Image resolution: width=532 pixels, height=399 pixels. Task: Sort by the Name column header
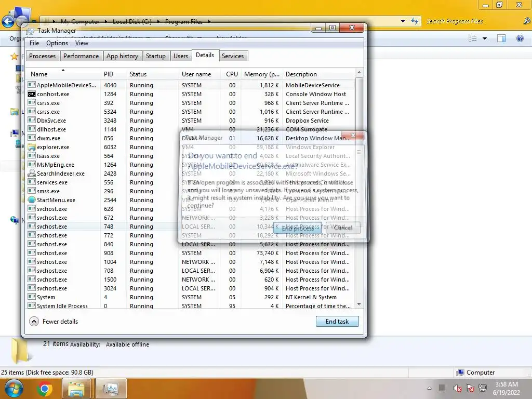(x=63, y=74)
